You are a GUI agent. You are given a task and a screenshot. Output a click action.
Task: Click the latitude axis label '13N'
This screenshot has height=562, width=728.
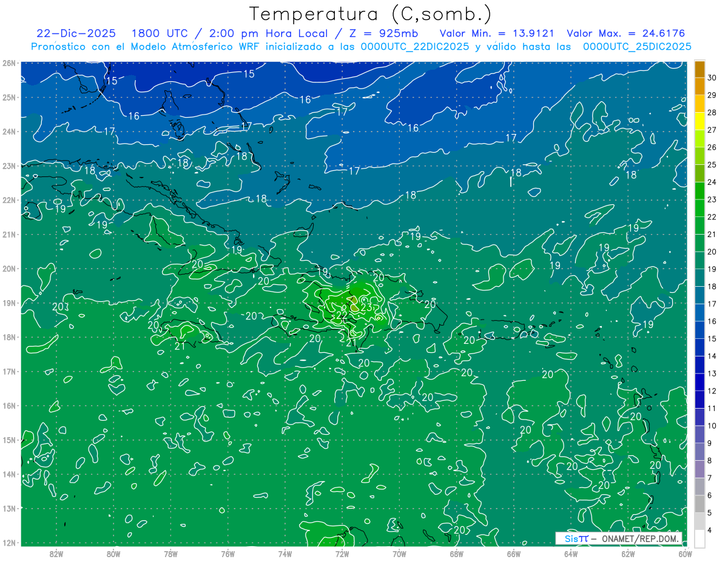9,508
